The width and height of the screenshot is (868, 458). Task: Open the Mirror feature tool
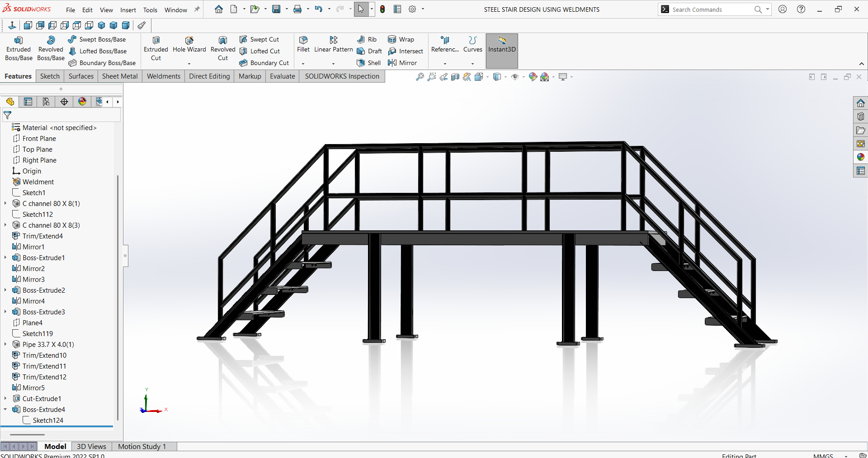pyautogui.click(x=403, y=63)
